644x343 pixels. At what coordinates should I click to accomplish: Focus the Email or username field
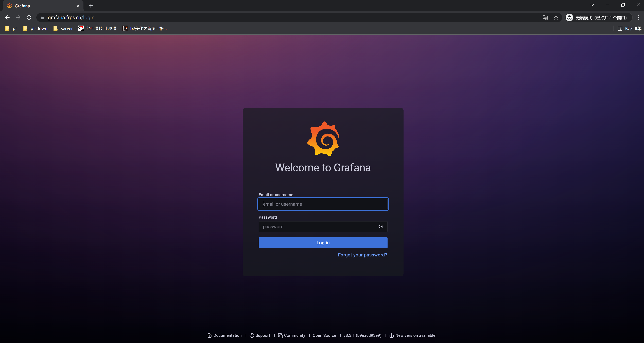tap(323, 204)
